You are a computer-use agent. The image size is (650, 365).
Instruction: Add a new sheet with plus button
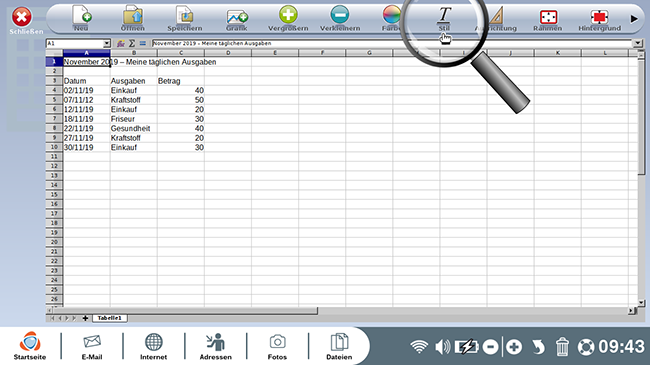(x=85, y=318)
